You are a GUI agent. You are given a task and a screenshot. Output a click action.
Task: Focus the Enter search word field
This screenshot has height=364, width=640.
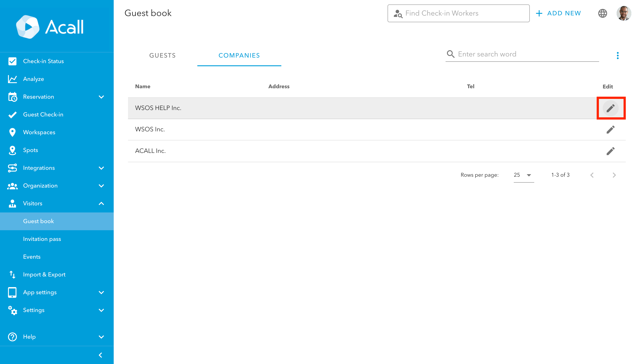click(522, 54)
